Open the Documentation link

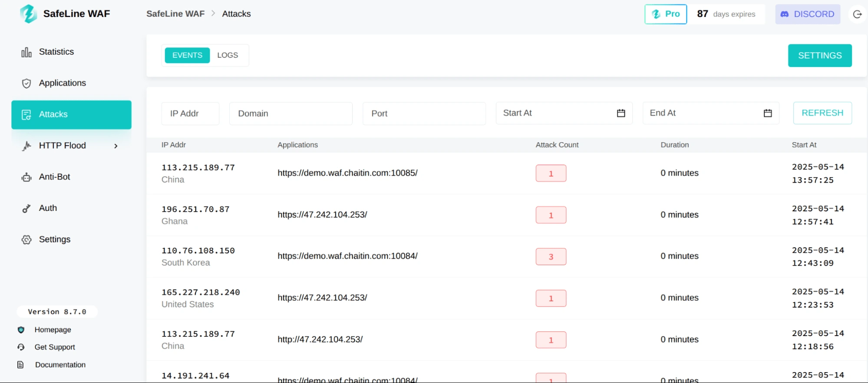[60, 365]
